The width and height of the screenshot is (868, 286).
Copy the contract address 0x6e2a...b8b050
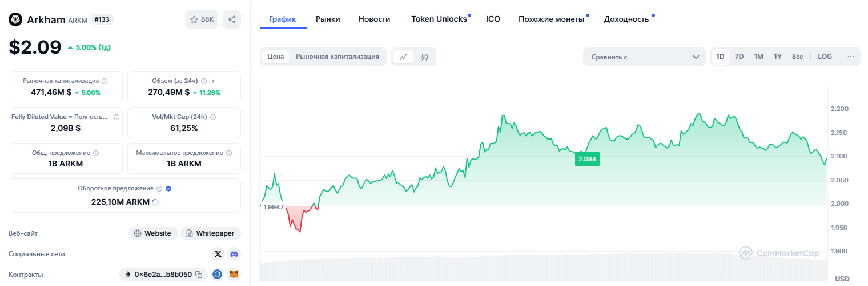point(199,275)
